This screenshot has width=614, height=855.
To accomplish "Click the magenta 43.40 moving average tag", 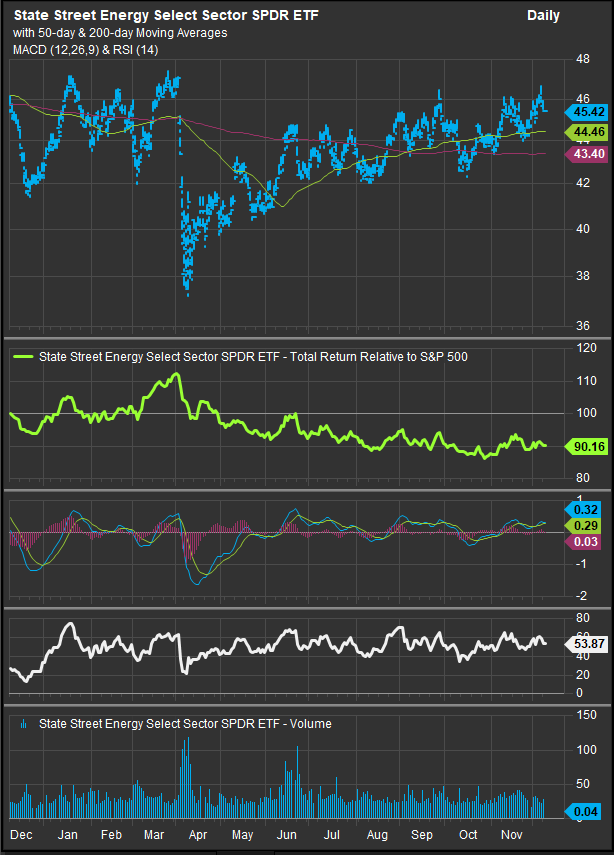I will pyautogui.click(x=583, y=153).
